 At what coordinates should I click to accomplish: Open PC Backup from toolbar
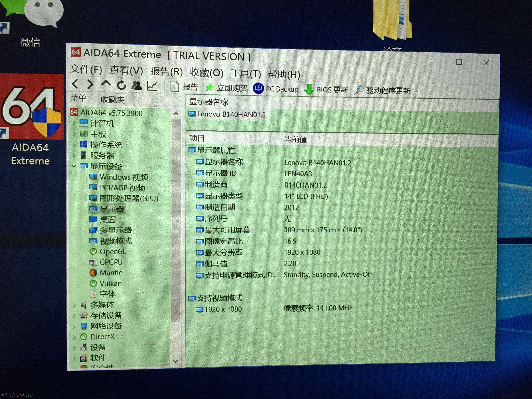pyautogui.click(x=276, y=89)
